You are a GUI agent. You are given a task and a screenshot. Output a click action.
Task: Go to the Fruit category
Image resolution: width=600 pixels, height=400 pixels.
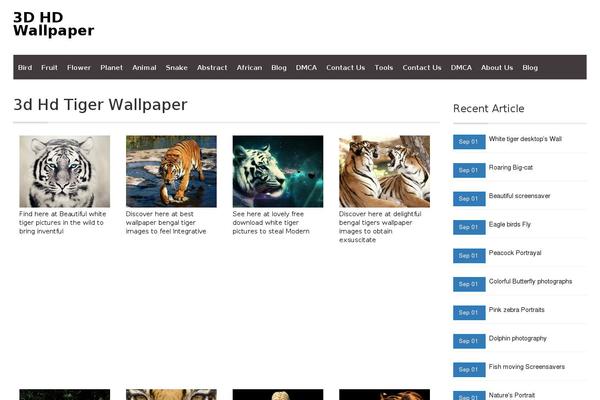[49, 68]
